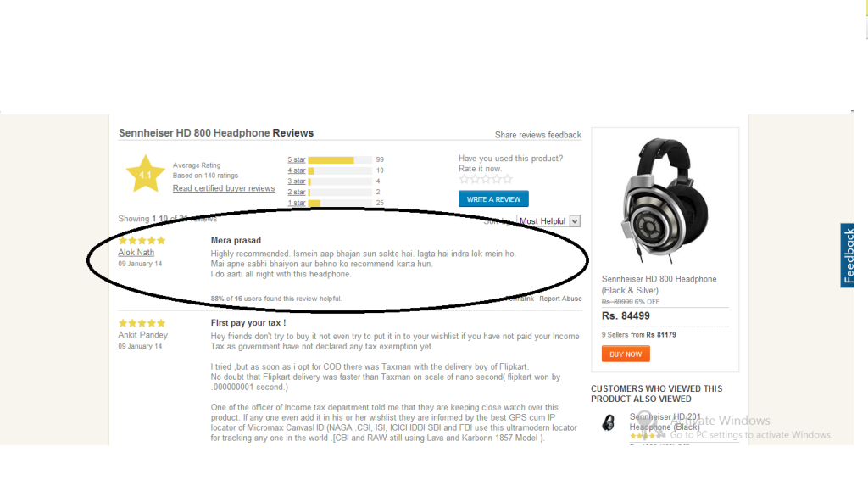Click Ankit Pandey's five-star rating

[142, 323]
